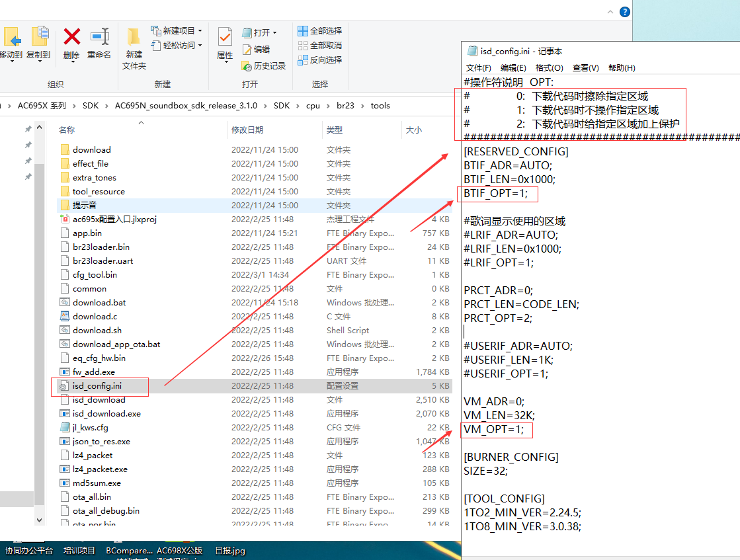
Task: Expand the Open button dropdown
Action: pos(274,33)
